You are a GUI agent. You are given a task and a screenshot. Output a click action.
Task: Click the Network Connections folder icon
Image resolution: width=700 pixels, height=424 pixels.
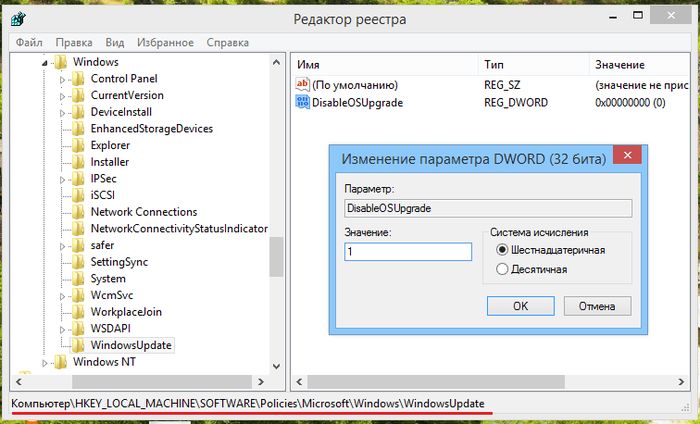[78, 212]
